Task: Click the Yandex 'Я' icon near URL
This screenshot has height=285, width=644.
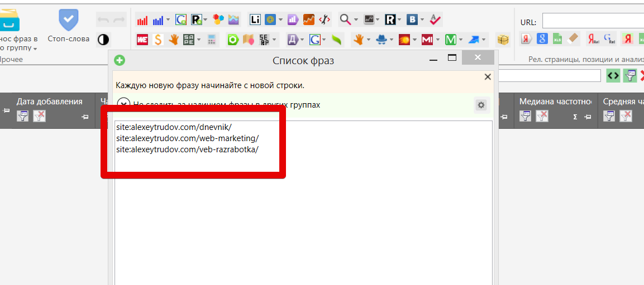Action: (526, 39)
